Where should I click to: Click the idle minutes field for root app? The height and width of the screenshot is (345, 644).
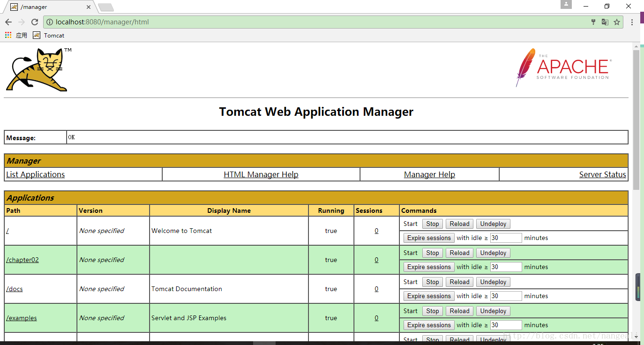point(506,238)
